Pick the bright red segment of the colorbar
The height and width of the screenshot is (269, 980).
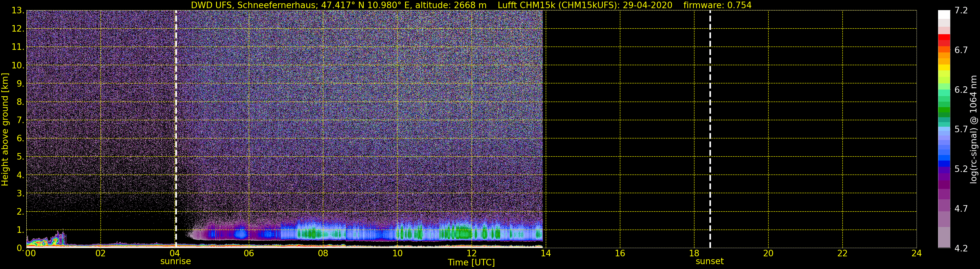(944, 37)
